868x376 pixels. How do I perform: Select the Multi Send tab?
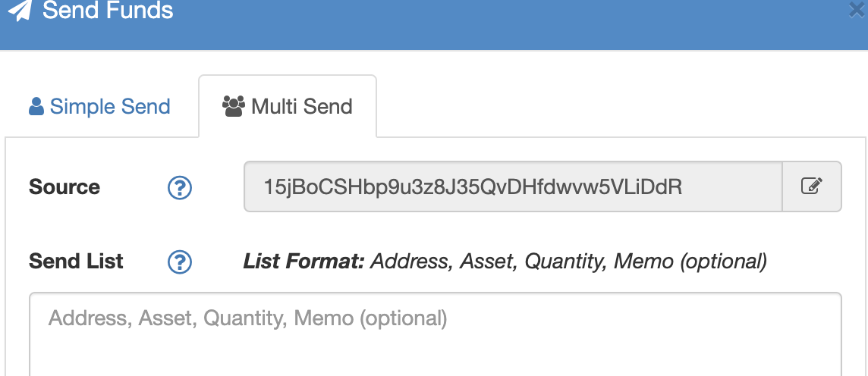click(x=288, y=106)
